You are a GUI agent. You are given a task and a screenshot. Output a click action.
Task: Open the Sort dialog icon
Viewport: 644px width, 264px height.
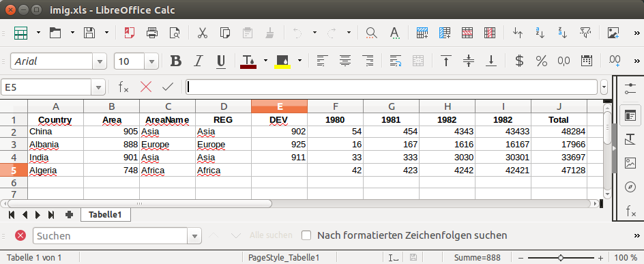(x=518, y=33)
